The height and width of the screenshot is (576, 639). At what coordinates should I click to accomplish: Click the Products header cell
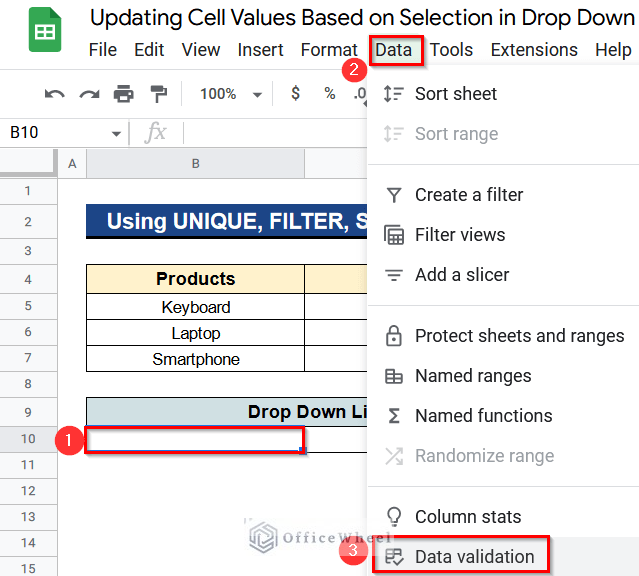click(x=196, y=279)
